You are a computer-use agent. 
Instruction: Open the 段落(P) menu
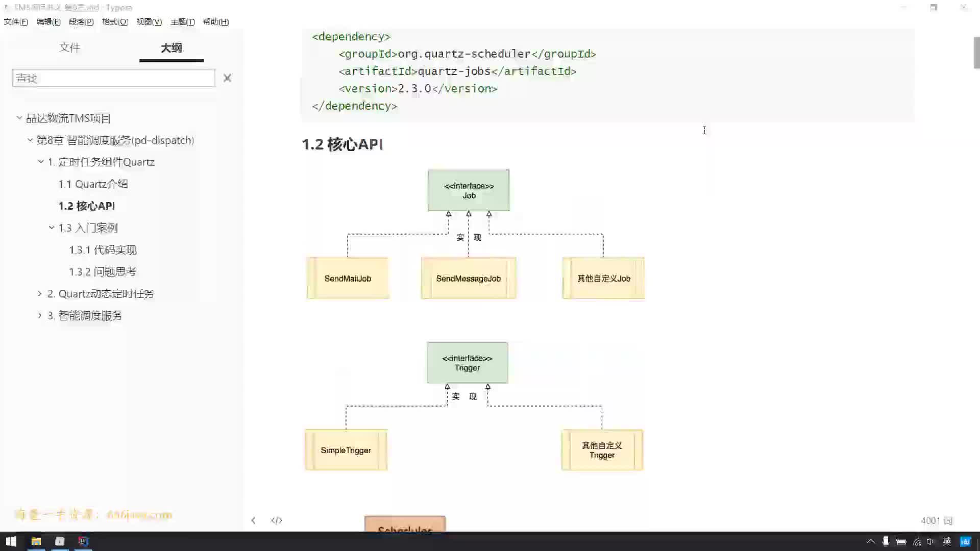[x=81, y=22]
